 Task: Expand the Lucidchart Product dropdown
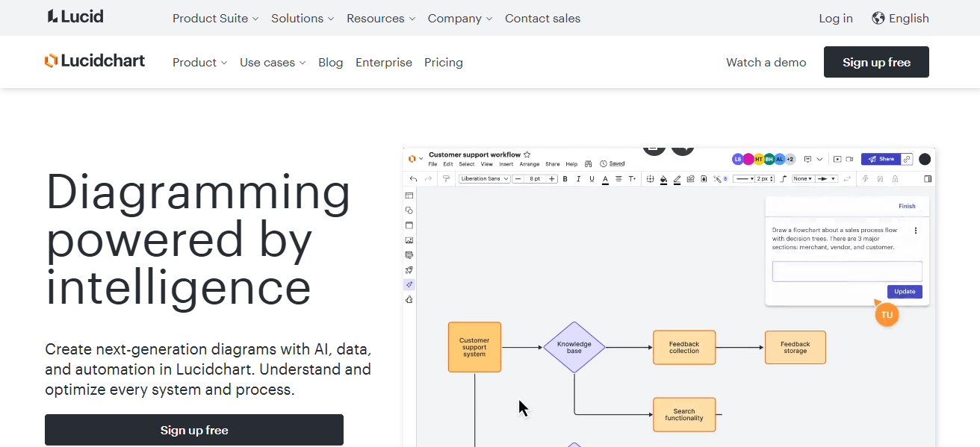coord(199,63)
